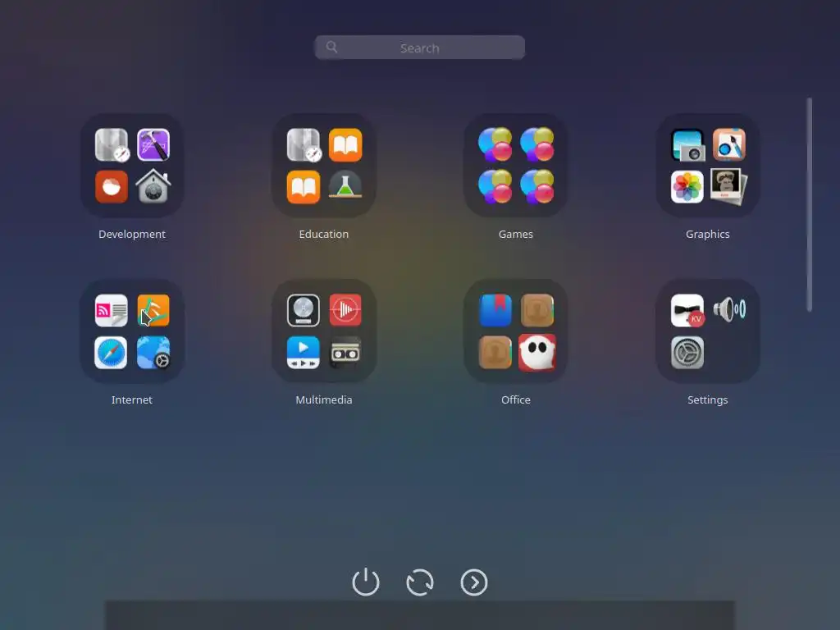Open the Settings folder

[x=707, y=331]
